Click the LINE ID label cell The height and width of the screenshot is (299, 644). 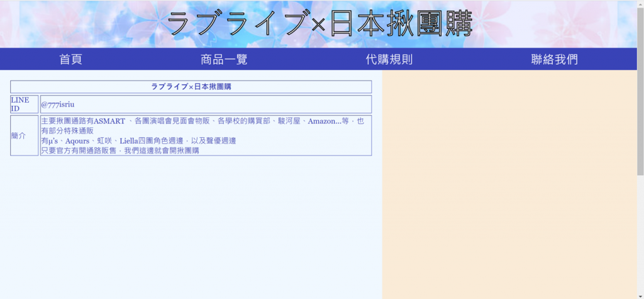25,104
